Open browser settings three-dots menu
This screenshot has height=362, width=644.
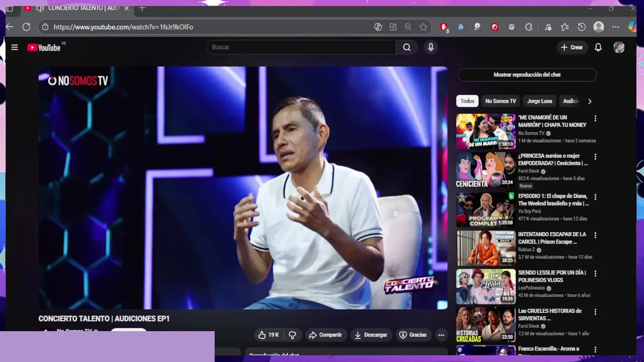[616, 27]
